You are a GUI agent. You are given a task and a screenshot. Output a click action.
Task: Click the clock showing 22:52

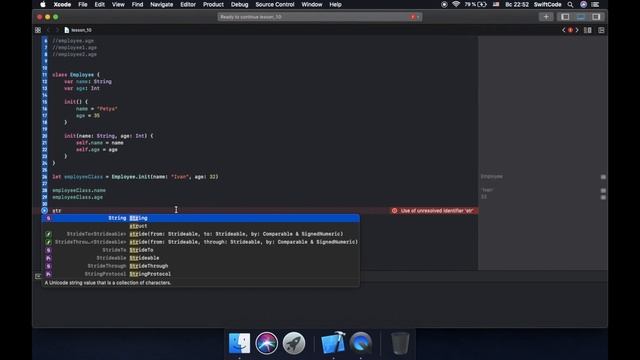pos(517,4)
